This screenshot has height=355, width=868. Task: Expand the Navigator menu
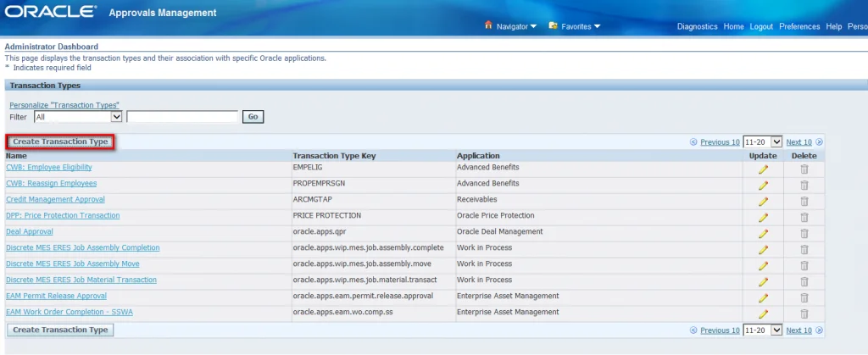point(516,26)
